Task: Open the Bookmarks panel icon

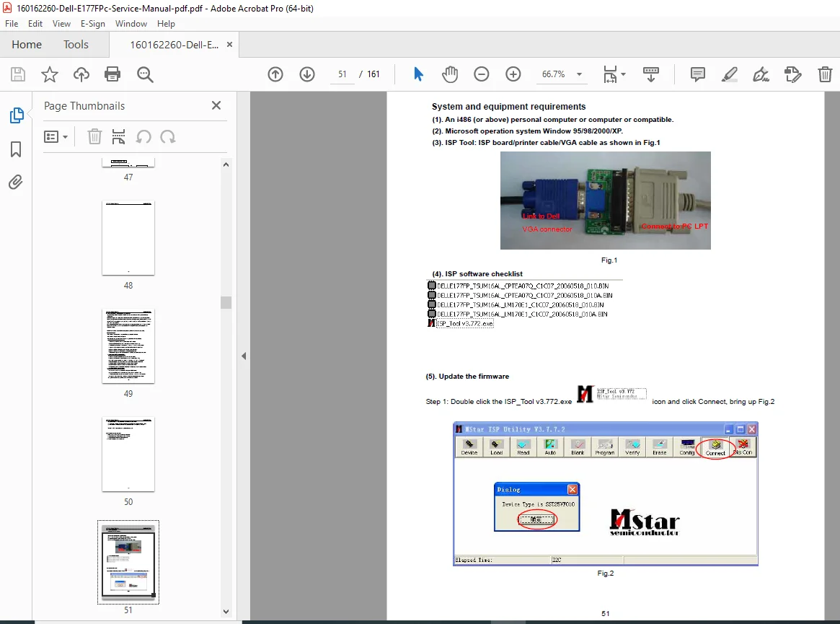Action: [16, 149]
